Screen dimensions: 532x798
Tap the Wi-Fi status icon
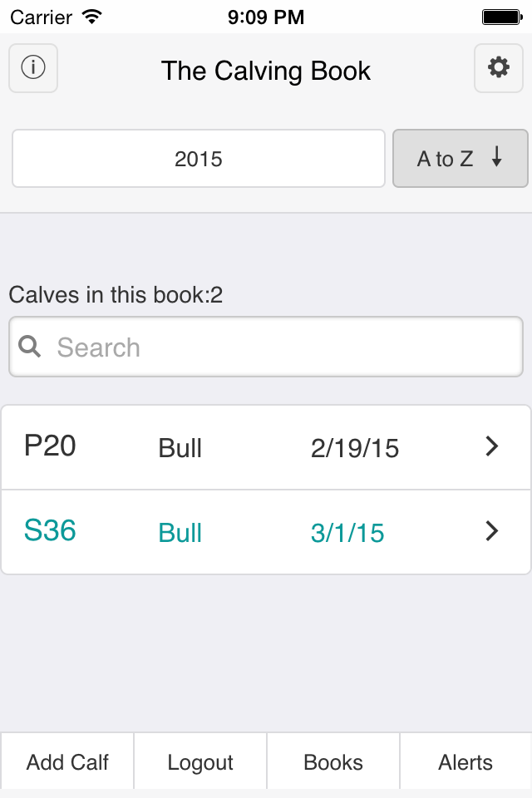(x=92, y=16)
